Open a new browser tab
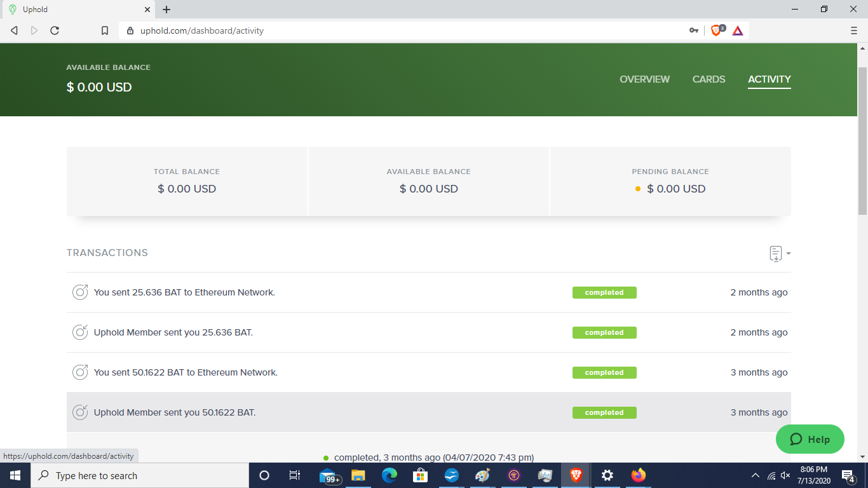 (166, 10)
